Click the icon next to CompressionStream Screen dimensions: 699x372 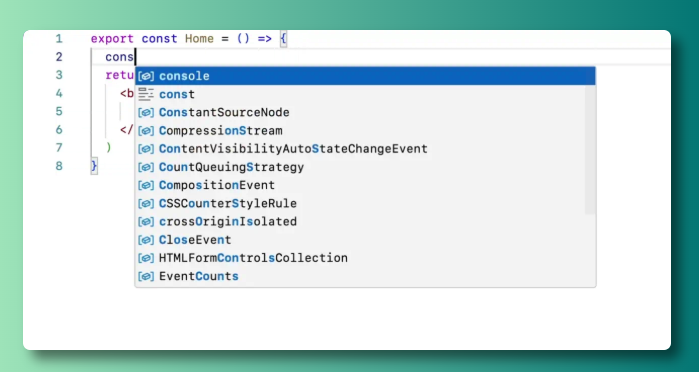[x=146, y=131]
